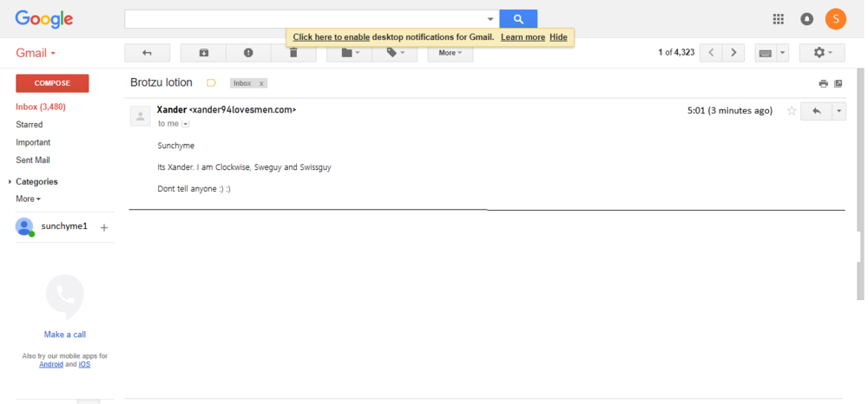
Task: Open the Move to folder dropdown
Action: [350, 53]
